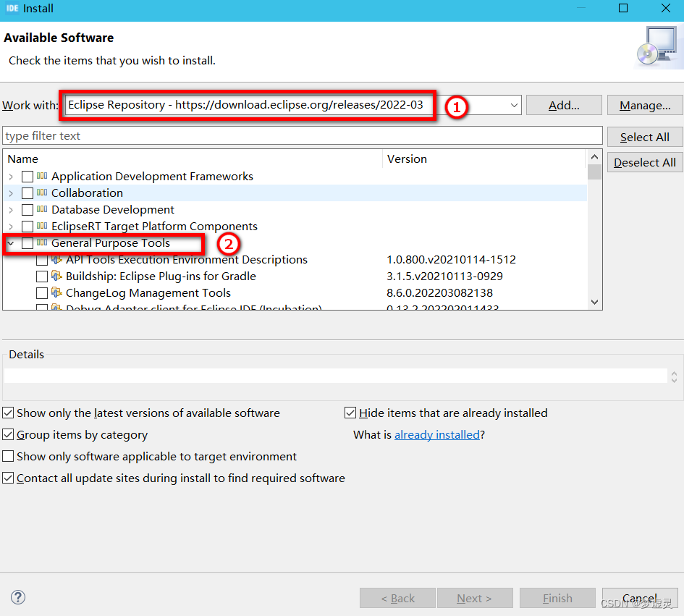
Task: Click the Database Development category icon
Action: (x=42, y=209)
